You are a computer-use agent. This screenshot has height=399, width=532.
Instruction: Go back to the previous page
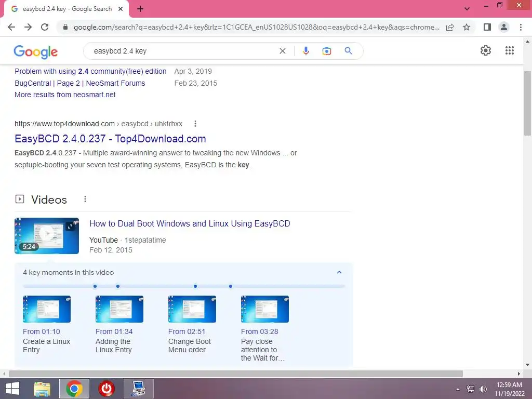click(11, 27)
